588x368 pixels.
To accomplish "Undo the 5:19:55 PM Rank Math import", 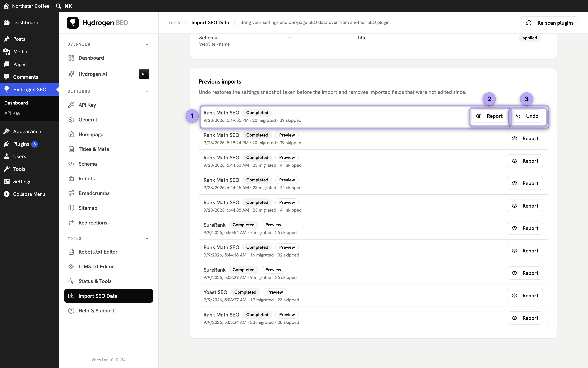I will pyautogui.click(x=527, y=116).
